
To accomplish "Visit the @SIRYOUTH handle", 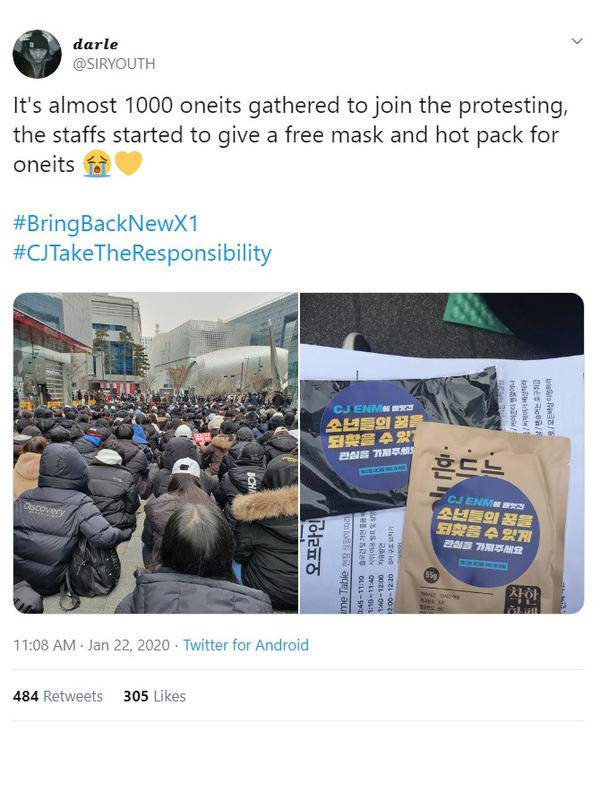I will click(114, 64).
